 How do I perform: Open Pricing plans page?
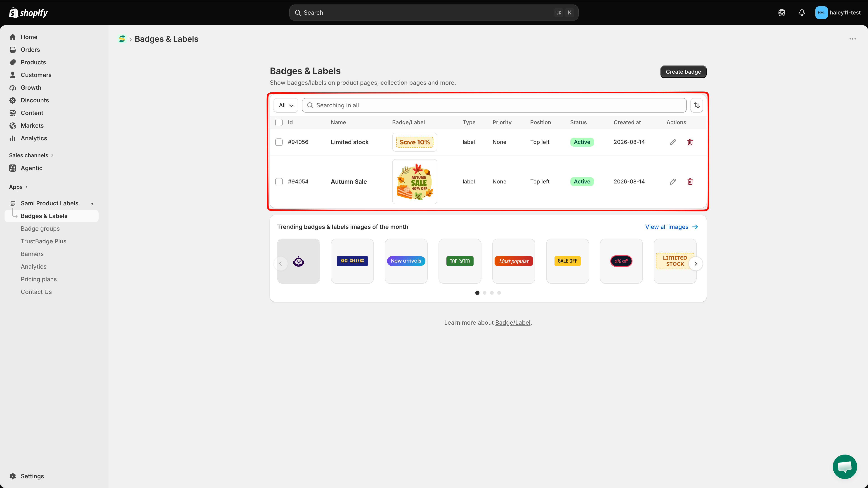coord(39,279)
